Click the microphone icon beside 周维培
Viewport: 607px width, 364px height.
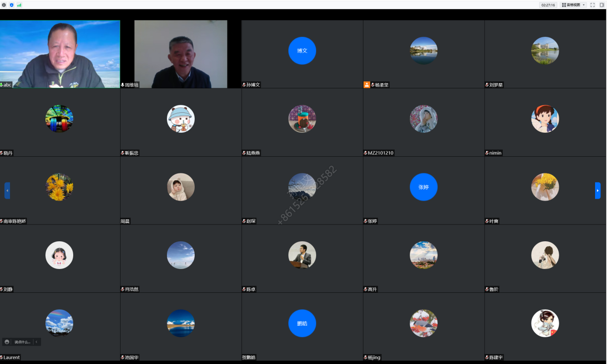(x=123, y=85)
